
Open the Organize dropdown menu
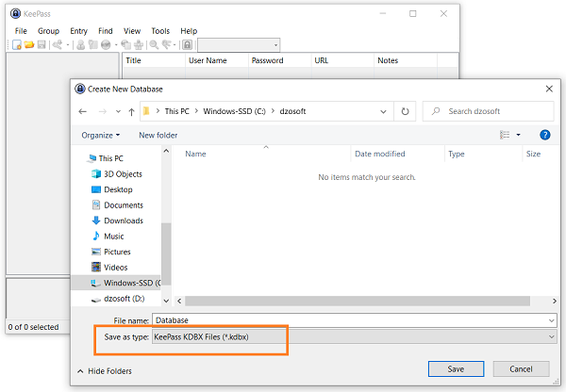point(101,136)
